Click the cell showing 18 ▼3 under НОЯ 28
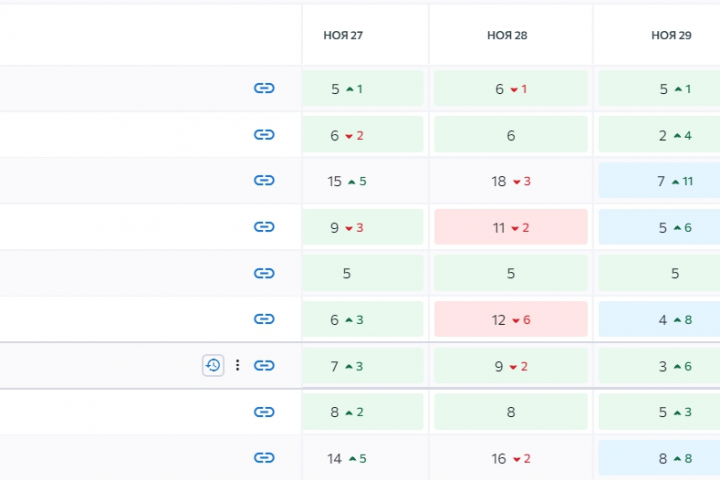This screenshot has width=720, height=480. click(x=510, y=181)
